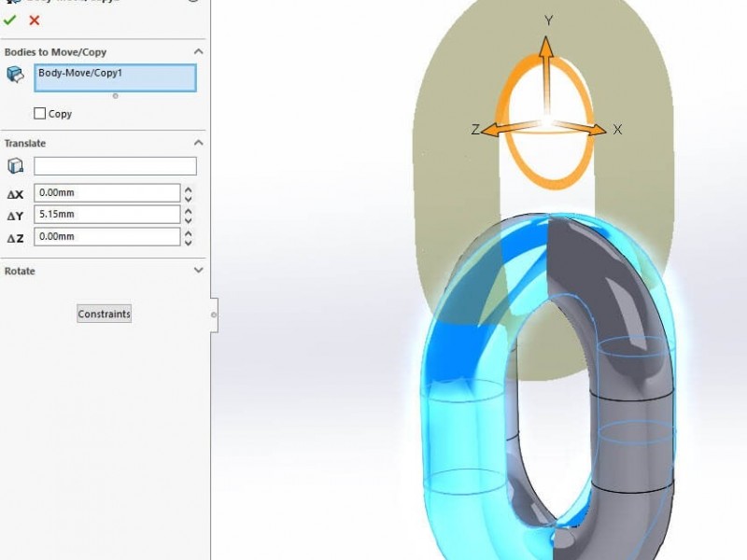Viewport: 747px width, 560px height.
Task: Click the Constraints button
Action: point(105,314)
